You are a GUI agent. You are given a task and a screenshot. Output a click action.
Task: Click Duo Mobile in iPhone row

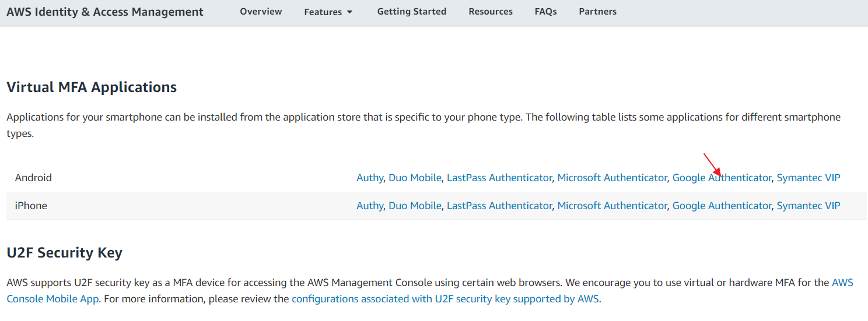click(x=415, y=206)
